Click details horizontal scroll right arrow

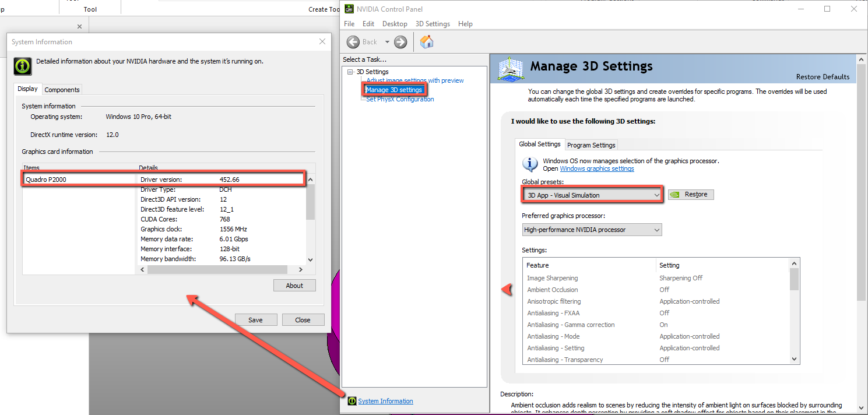[301, 270]
